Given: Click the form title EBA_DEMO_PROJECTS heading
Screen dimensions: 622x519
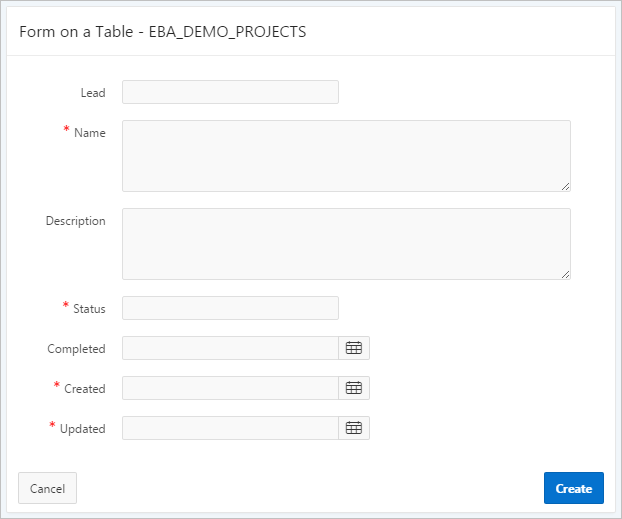Looking at the screenshot, I should [x=162, y=31].
